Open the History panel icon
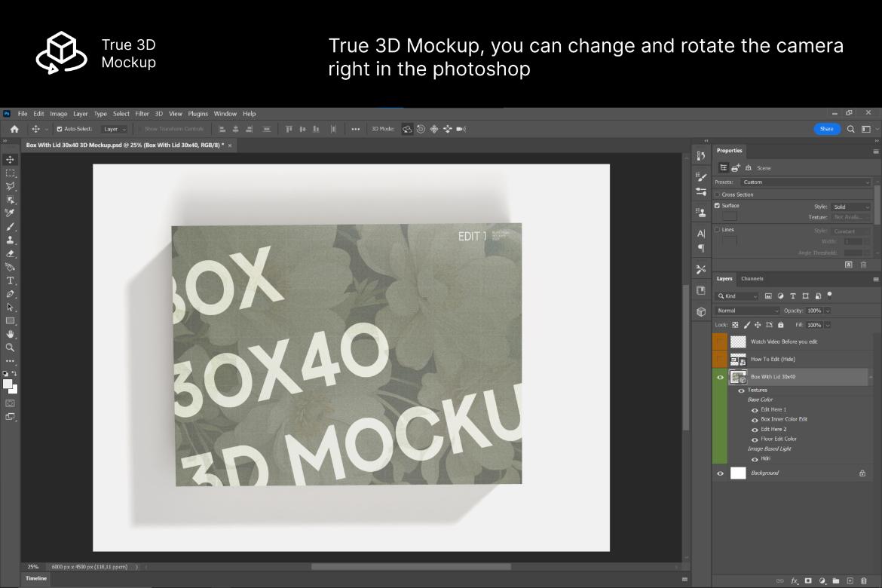Viewport: 882px width, 588px height. (x=701, y=156)
